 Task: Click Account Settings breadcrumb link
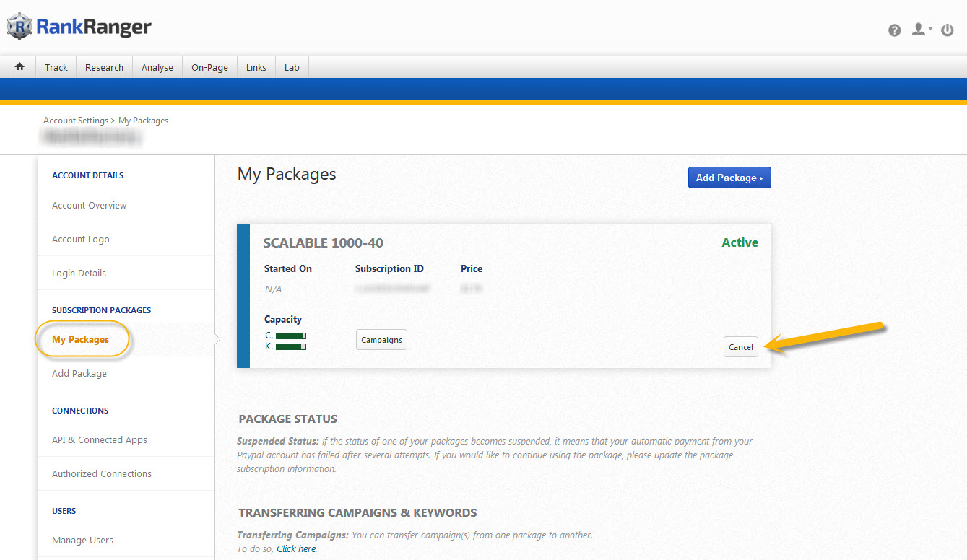coord(75,121)
